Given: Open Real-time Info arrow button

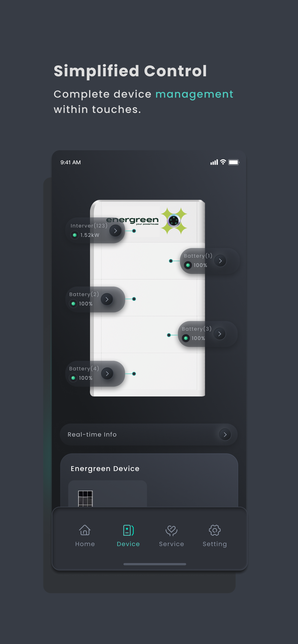Looking at the screenshot, I should 225,434.
